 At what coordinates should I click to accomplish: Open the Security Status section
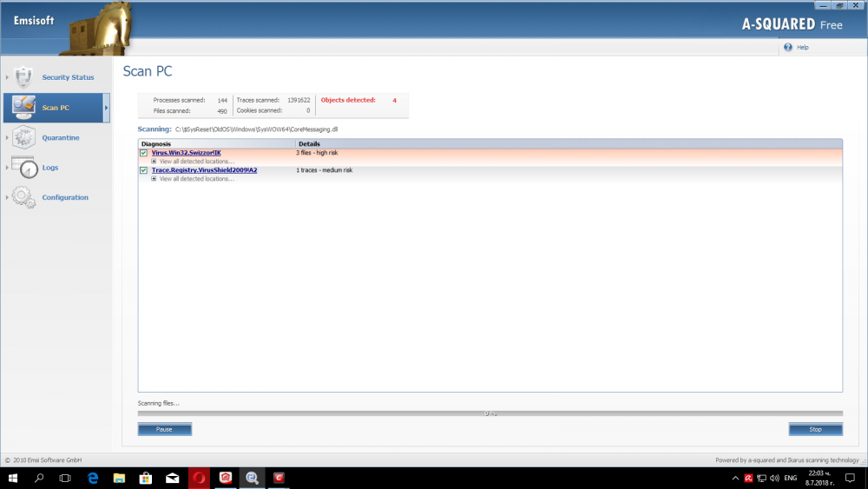68,77
